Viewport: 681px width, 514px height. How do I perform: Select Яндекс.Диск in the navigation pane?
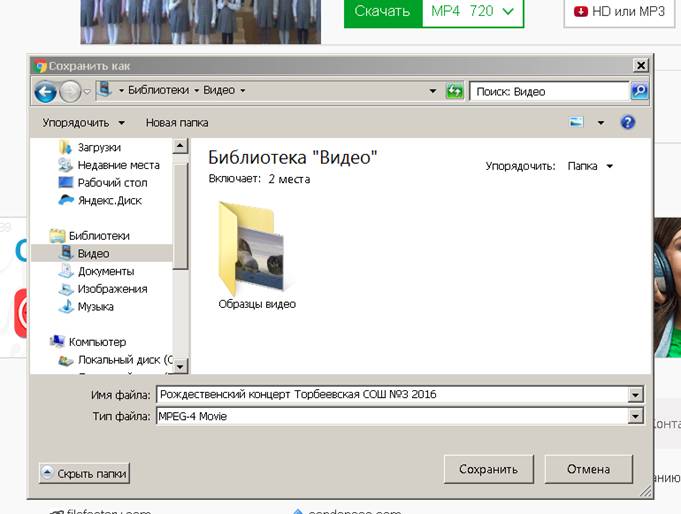110,201
